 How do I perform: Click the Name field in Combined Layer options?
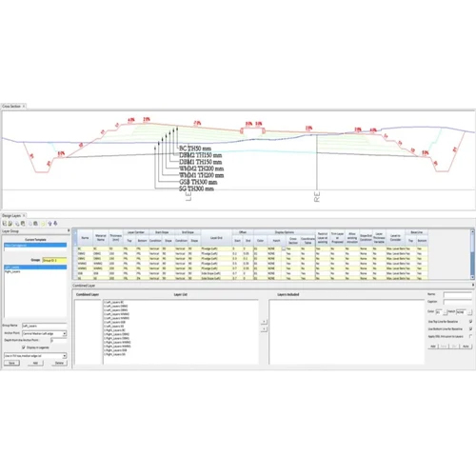pyautogui.click(x=458, y=295)
